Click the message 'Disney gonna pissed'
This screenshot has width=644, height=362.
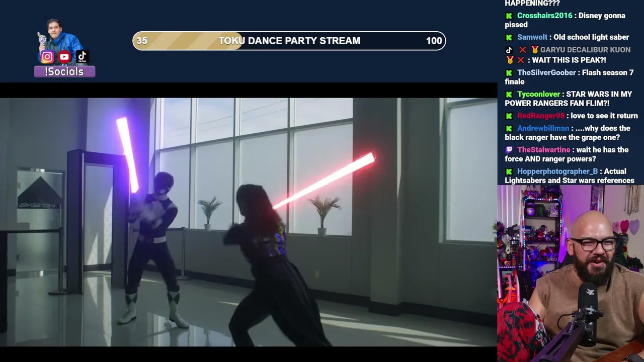[565, 20]
